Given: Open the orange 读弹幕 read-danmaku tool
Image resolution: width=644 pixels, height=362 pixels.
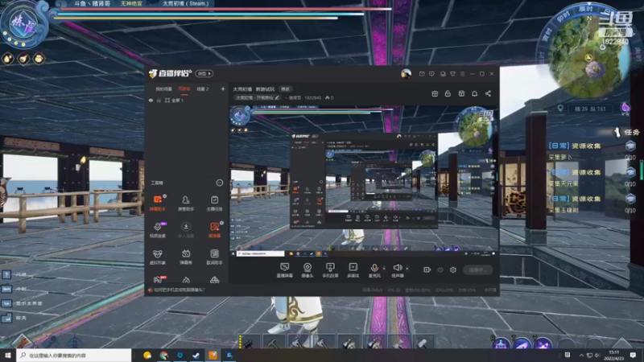Looking at the screenshot, I should [214, 230].
